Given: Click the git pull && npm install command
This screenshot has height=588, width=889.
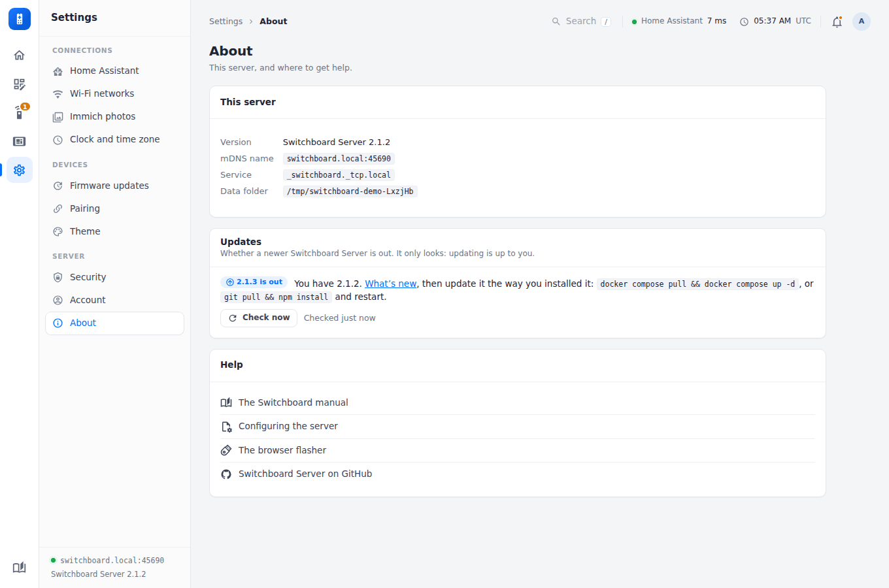Looking at the screenshot, I should (x=276, y=297).
